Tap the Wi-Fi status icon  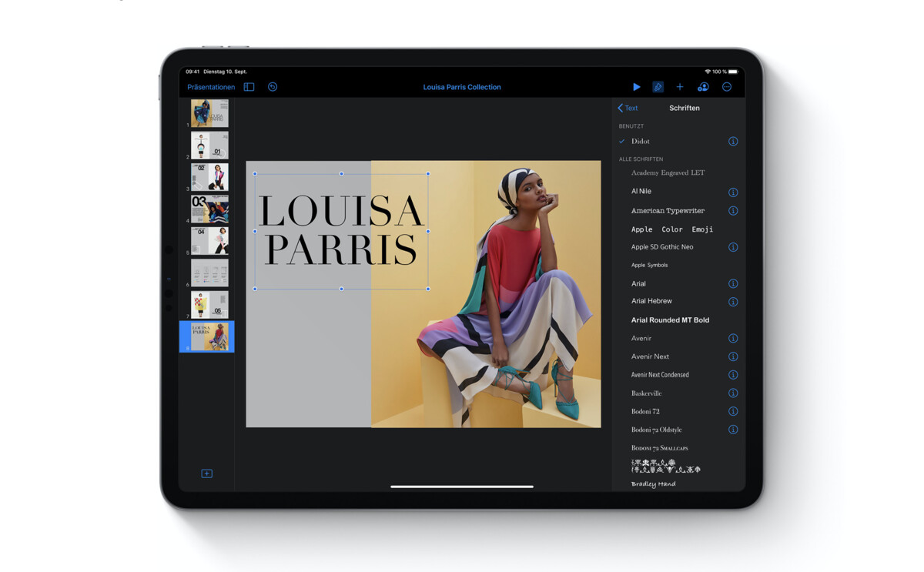708,72
